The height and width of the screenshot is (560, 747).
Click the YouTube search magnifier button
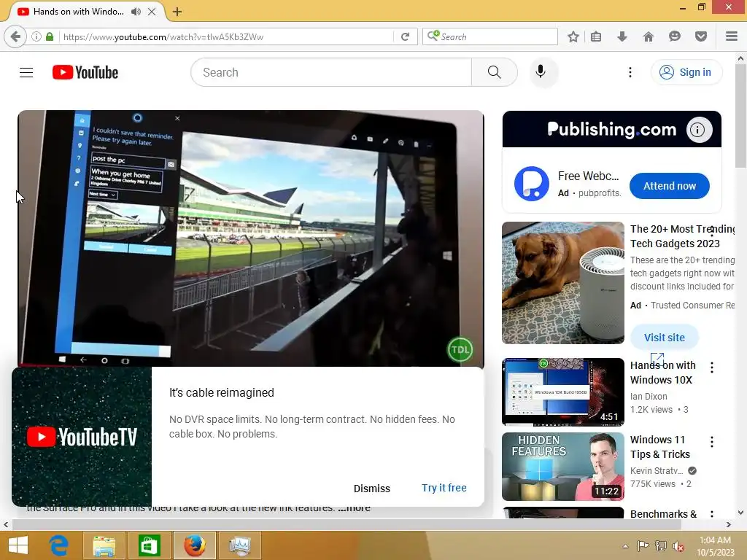tap(494, 72)
